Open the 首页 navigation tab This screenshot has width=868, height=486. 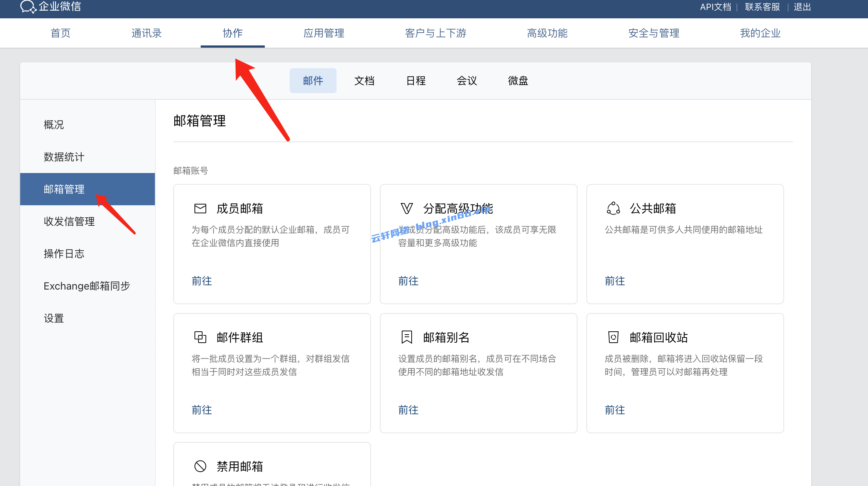tap(60, 33)
